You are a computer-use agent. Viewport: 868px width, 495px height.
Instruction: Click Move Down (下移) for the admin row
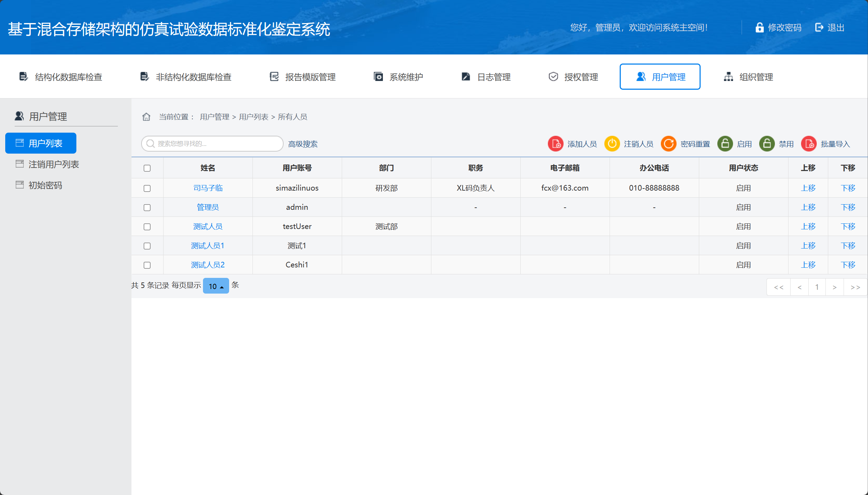pyautogui.click(x=848, y=207)
